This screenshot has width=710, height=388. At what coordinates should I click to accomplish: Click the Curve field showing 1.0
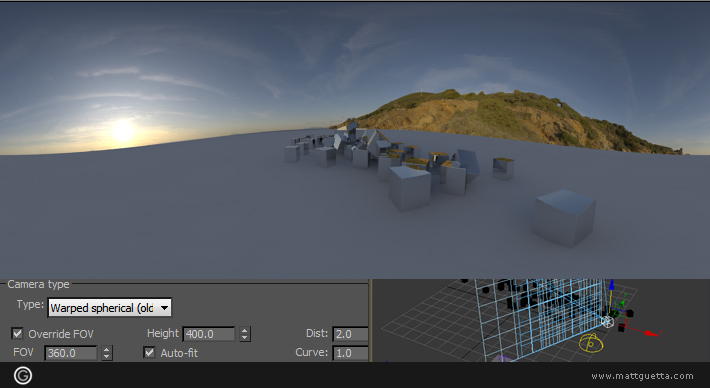[x=350, y=353]
